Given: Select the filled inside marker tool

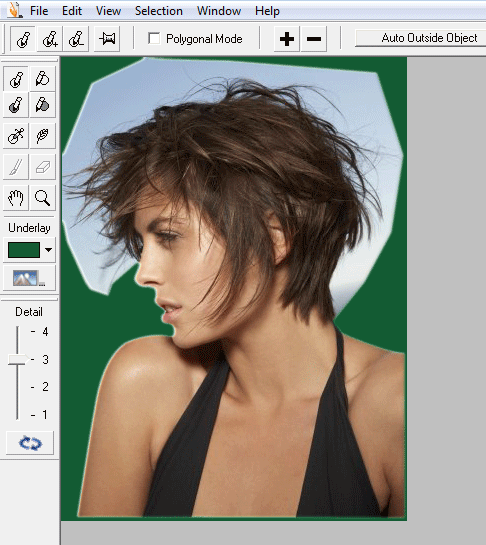Looking at the screenshot, I should (x=16, y=105).
